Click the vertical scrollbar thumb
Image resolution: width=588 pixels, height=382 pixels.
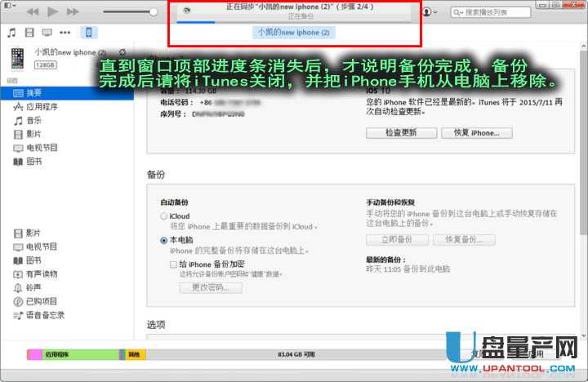pos(583,143)
